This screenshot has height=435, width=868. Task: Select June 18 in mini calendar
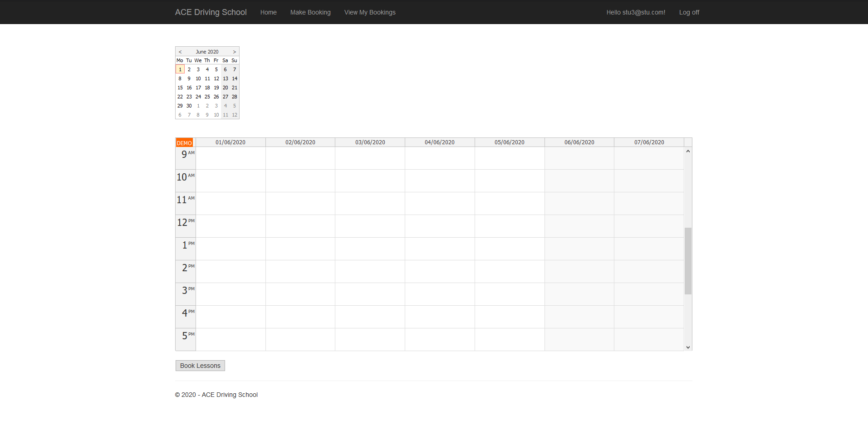pyautogui.click(x=207, y=88)
